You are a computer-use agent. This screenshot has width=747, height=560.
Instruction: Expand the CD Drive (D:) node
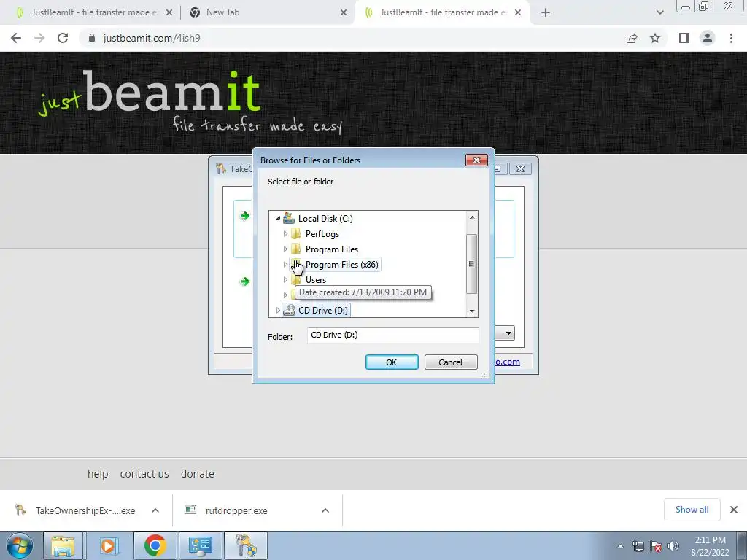click(278, 310)
